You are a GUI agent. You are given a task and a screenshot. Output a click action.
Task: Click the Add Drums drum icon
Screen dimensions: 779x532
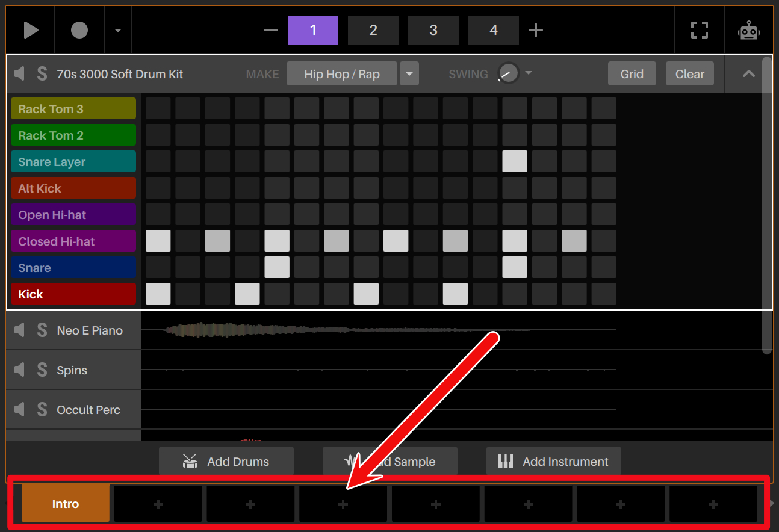(x=190, y=461)
